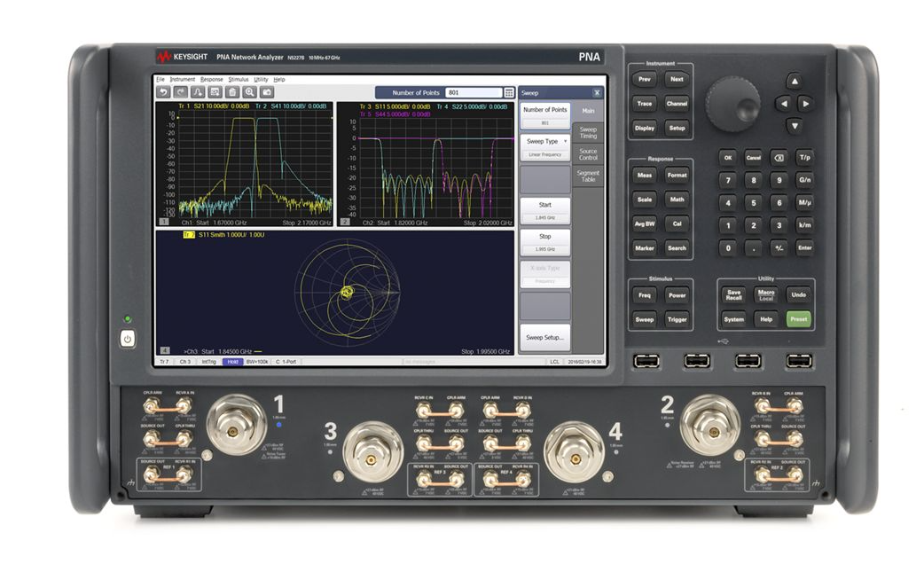Viewport: 924px width, 564px height.
Task: Click the Undo arrow toolbar icon
Action: (x=163, y=92)
